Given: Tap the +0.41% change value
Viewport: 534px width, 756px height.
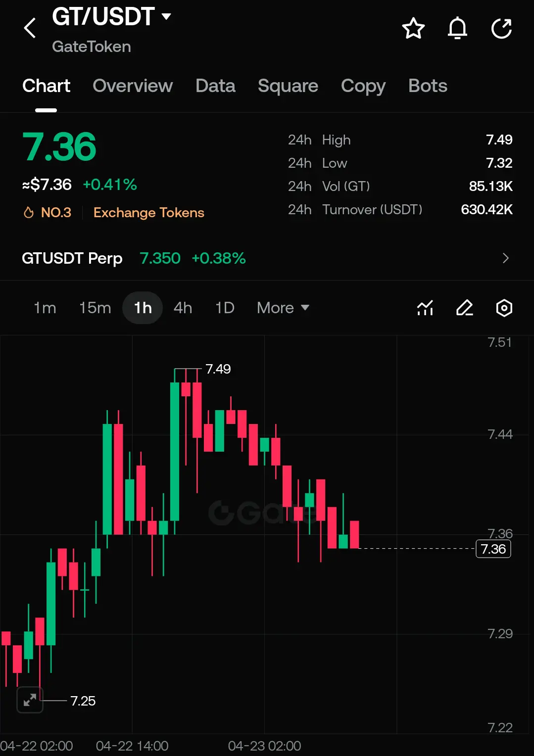Looking at the screenshot, I should click(109, 185).
